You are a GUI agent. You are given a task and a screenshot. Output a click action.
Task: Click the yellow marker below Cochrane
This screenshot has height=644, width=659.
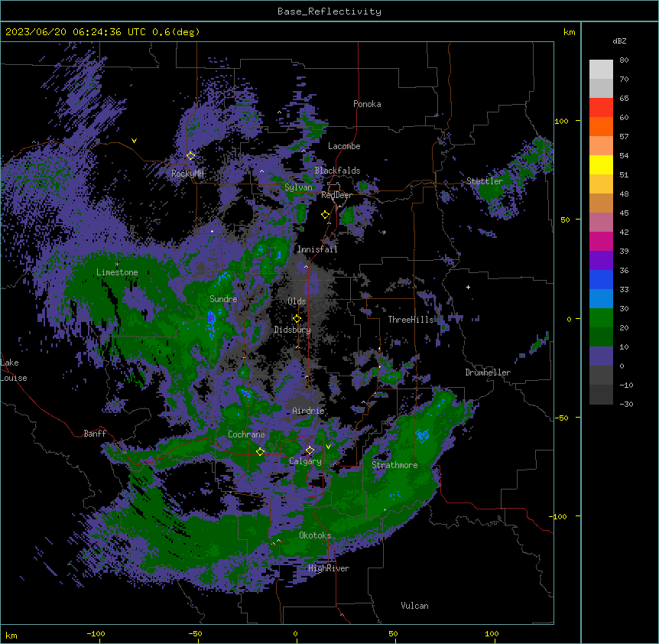point(260,451)
